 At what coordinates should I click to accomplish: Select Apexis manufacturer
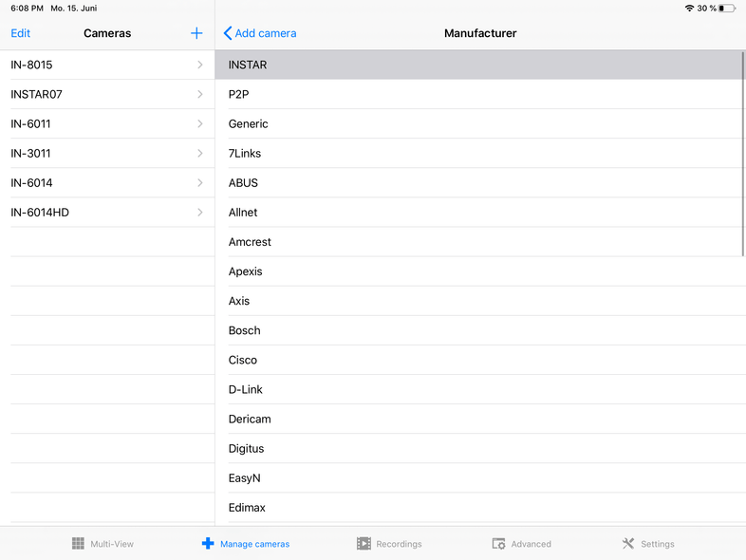480,271
